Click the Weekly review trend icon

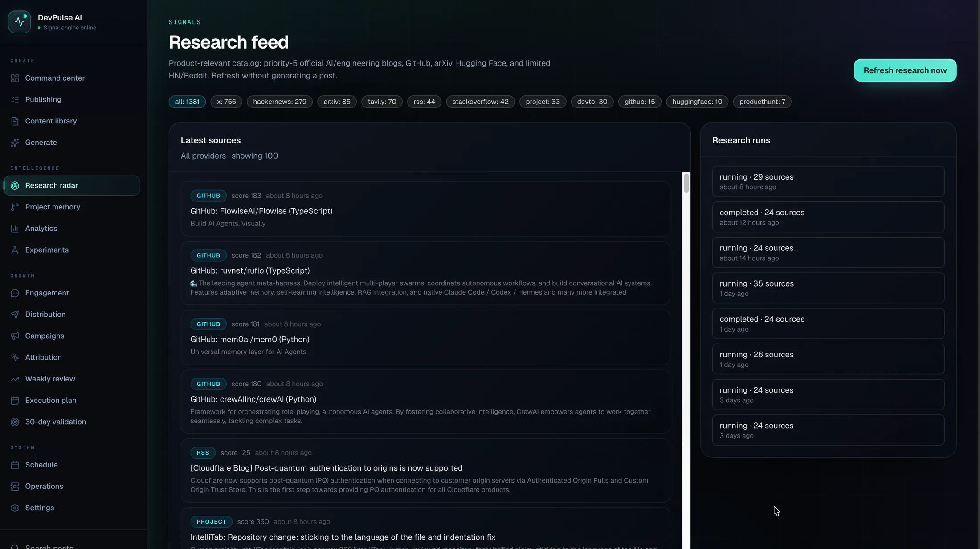[x=15, y=379]
